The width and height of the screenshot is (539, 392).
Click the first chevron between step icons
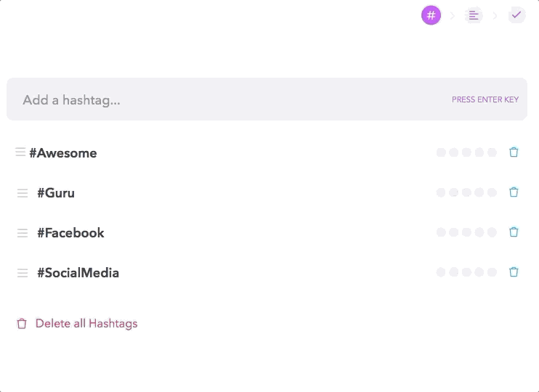pos(453,16)
